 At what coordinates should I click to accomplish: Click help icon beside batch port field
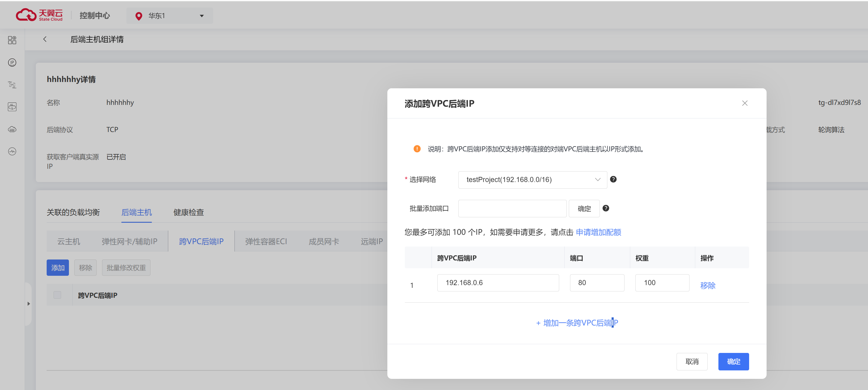point(606,209)
